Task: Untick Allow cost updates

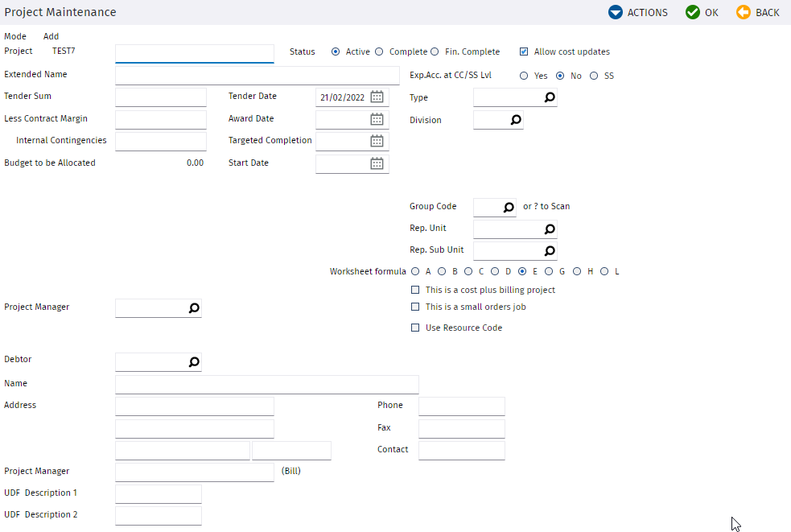Action: tap(524, 52)
